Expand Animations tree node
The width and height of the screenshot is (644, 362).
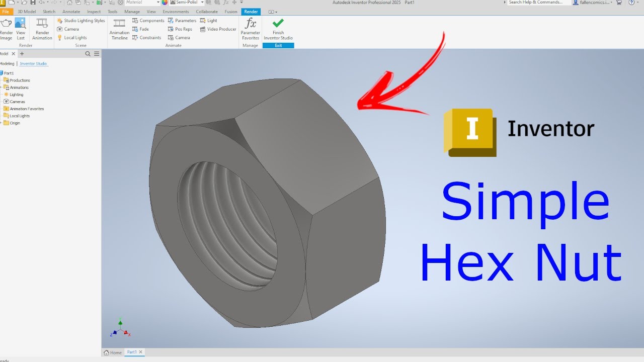(1, 87)
